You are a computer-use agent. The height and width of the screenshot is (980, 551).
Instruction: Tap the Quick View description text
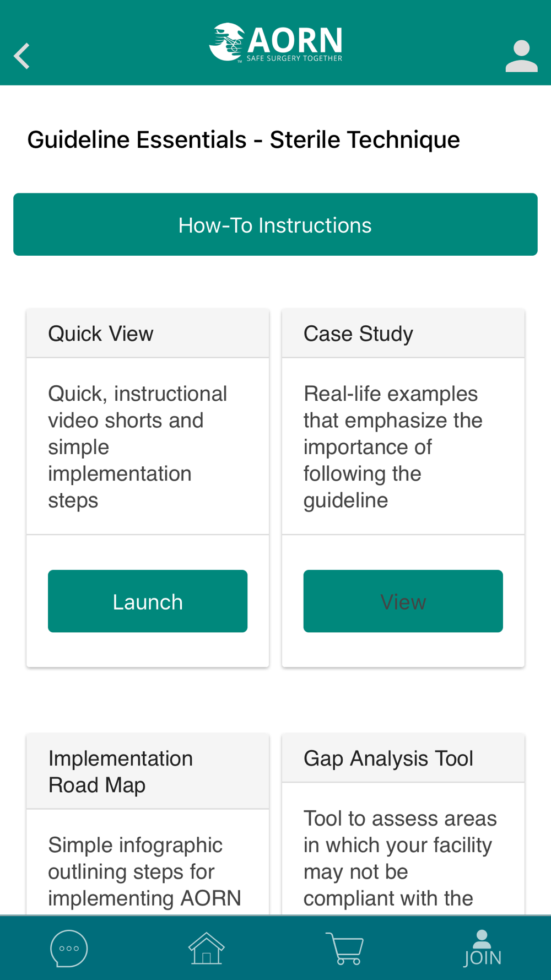pyautogui.click(x=138, y=447)
